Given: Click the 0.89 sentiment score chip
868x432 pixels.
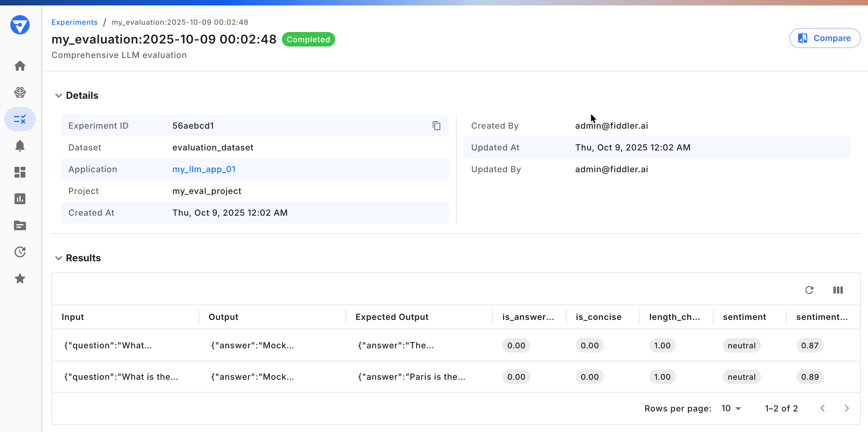Looking at the screenshot, I should pyautogui.click(x=810, y=377).
